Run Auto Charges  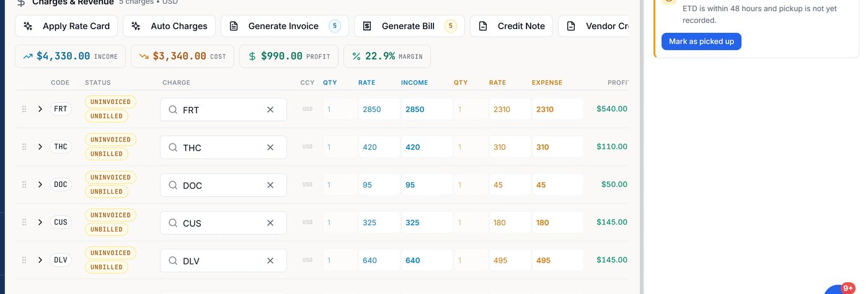click(169, 26)
